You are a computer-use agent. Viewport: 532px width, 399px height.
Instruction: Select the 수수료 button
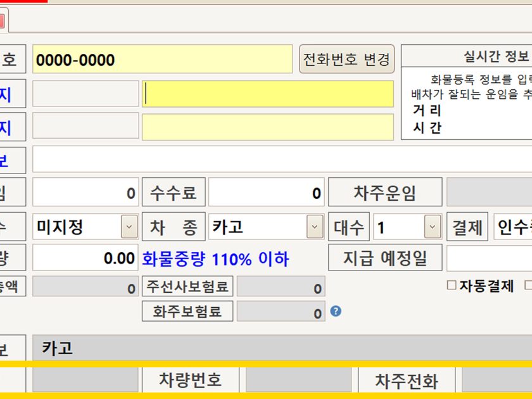coord(174,193)
